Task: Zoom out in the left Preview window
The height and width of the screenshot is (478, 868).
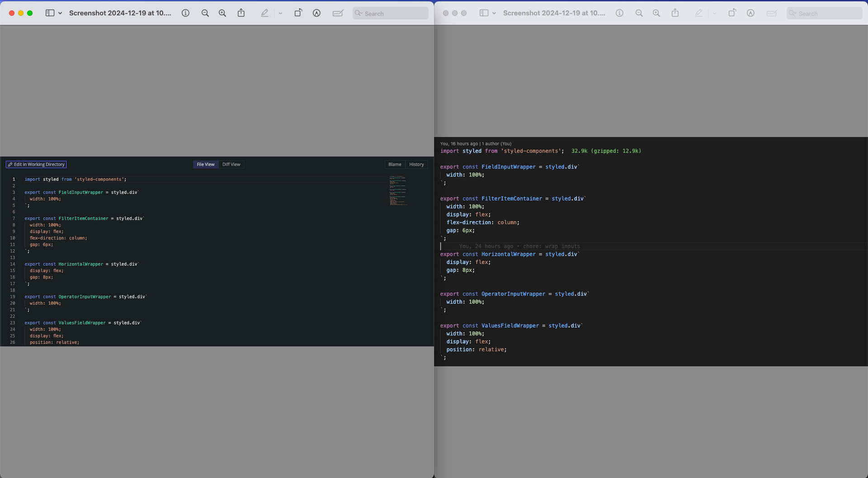Action: pyautogui.click(x=205, y=13)
